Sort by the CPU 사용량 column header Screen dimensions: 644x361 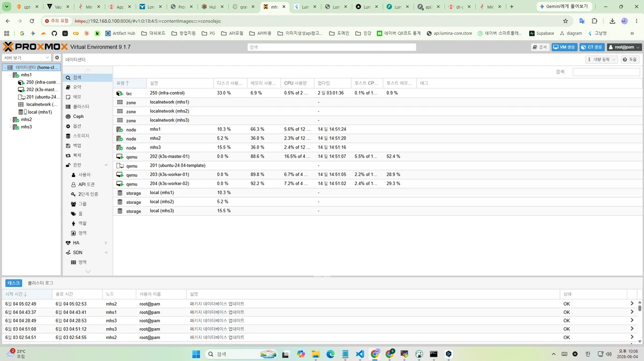(x=298, y=83)
